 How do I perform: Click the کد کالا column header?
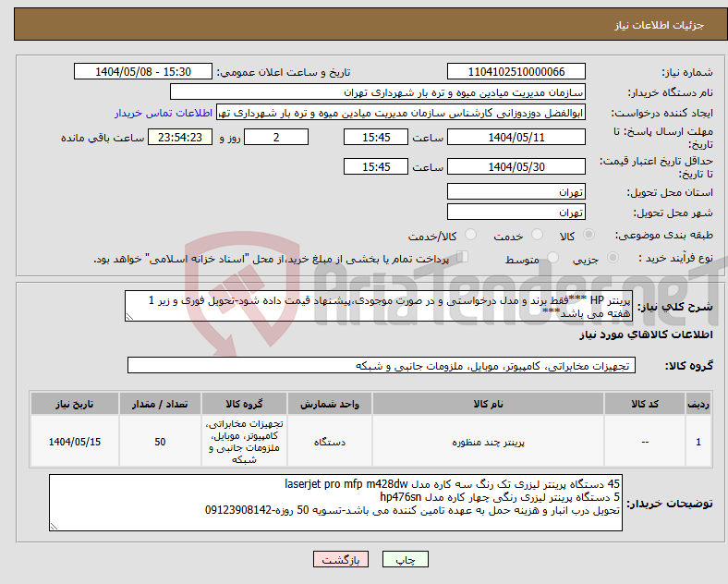point(645,404)
